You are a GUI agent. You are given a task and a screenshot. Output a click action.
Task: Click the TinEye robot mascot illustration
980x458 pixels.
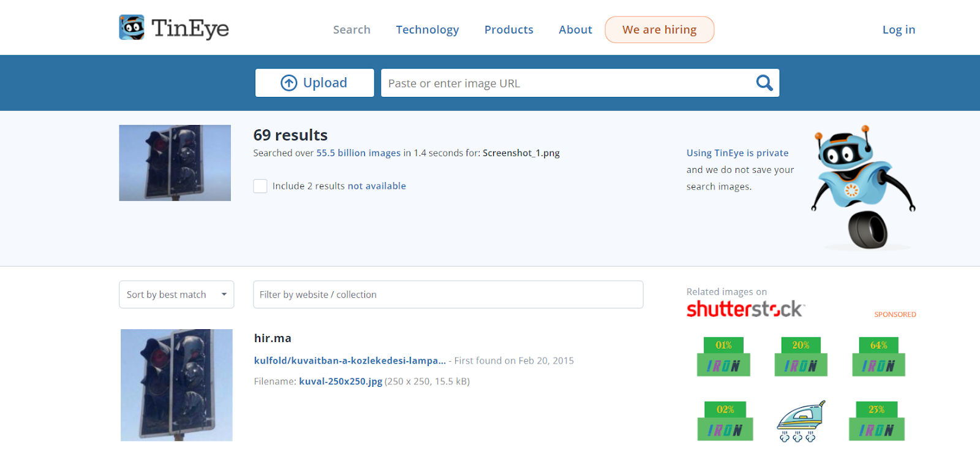863,188
